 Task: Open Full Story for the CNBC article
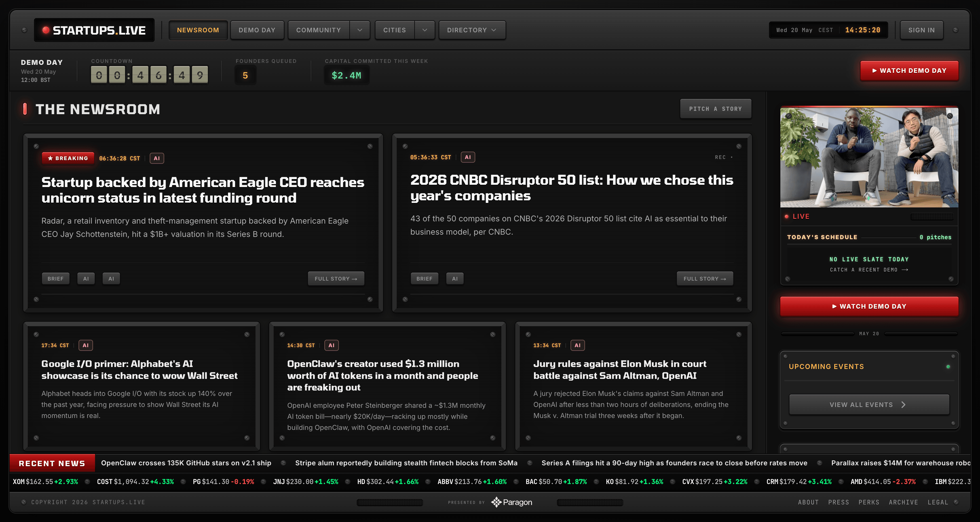click(x=705, y=279)
